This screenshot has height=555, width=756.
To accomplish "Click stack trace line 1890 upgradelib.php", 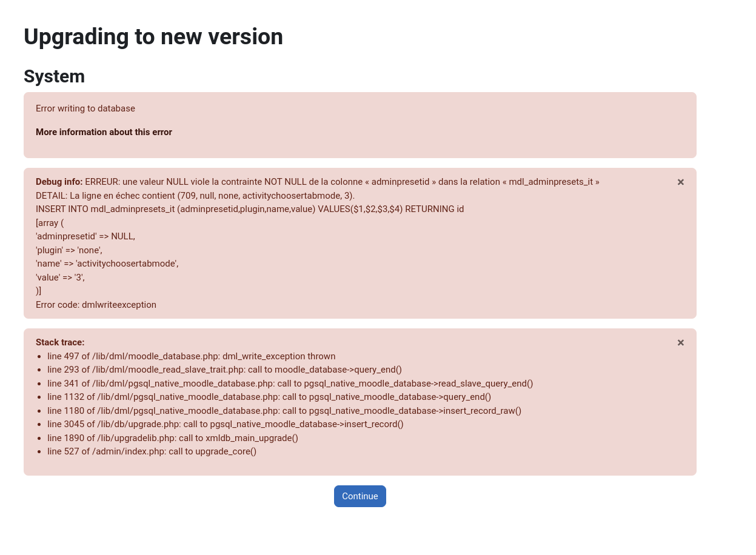I will coord(173,438).
